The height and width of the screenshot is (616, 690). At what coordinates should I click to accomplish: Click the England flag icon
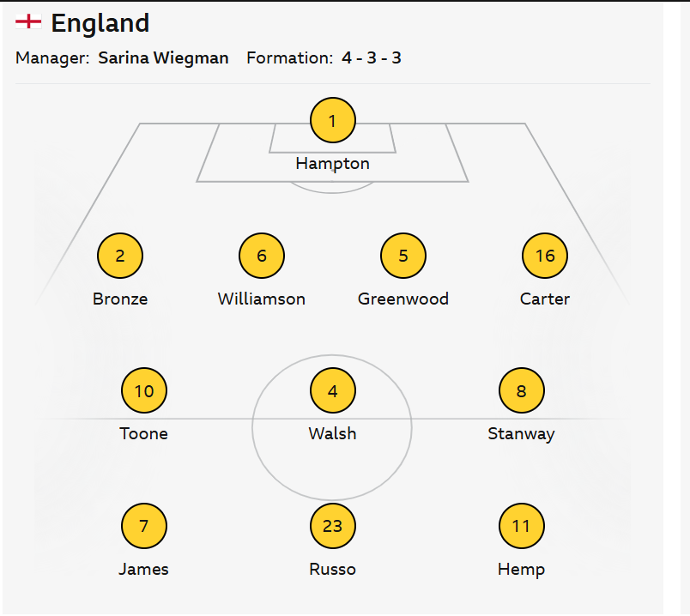tap(28, 21)
